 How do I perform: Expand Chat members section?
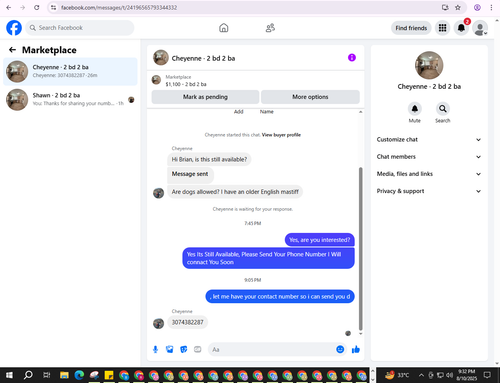point(429,157)
